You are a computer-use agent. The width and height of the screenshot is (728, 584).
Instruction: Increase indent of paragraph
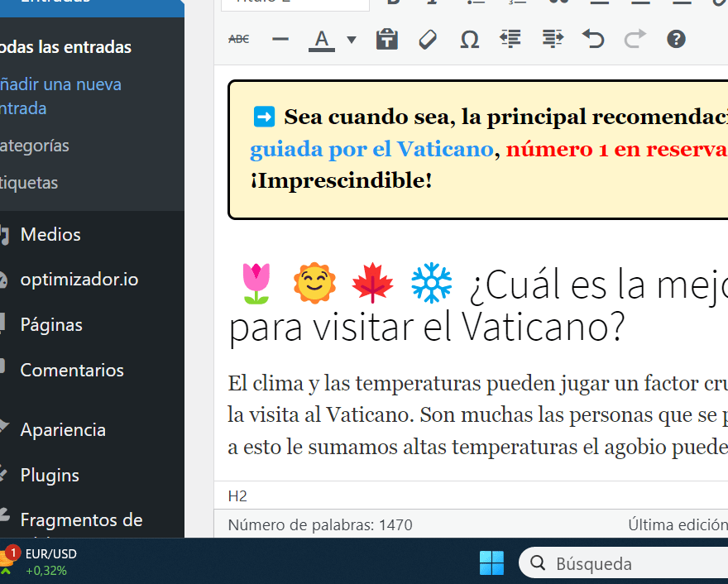pos(553,39)
